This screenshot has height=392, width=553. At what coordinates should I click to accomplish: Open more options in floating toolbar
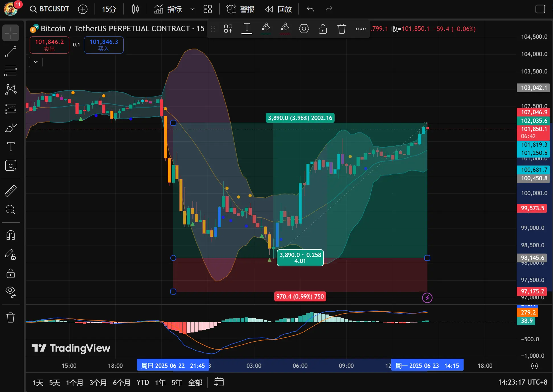point(361,28)
